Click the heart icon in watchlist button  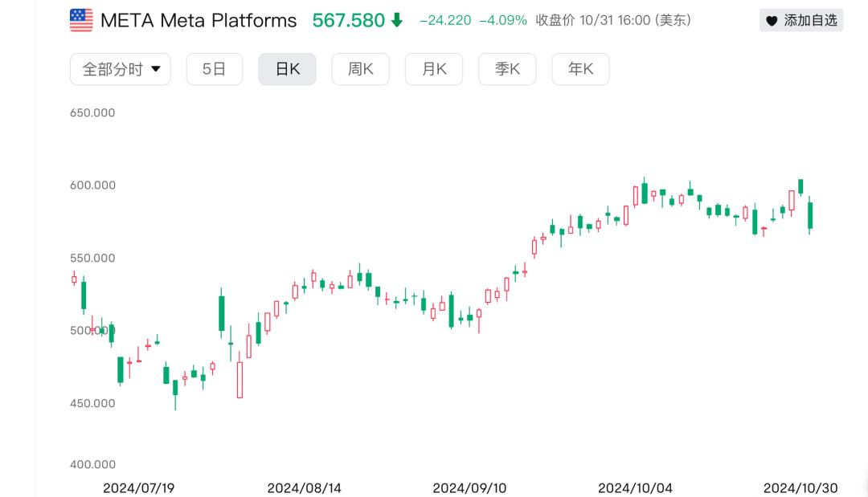click(772, 21)
